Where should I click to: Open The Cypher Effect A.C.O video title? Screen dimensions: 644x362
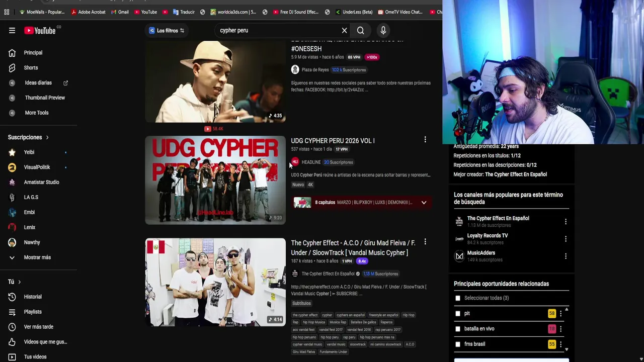[353, 248]
